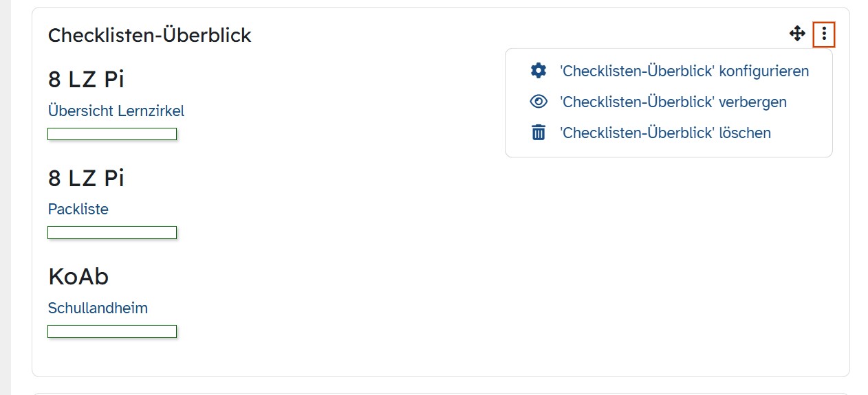Click the gear icon in the menu
Image resolution: width=868 pixels, height=395 pixels.
click(538, 71)
